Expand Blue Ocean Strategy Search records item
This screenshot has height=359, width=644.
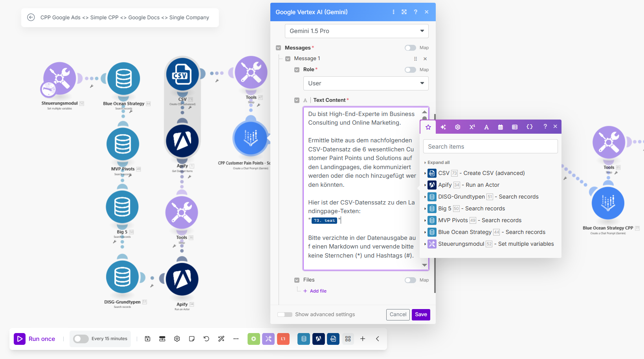(425, 232)
